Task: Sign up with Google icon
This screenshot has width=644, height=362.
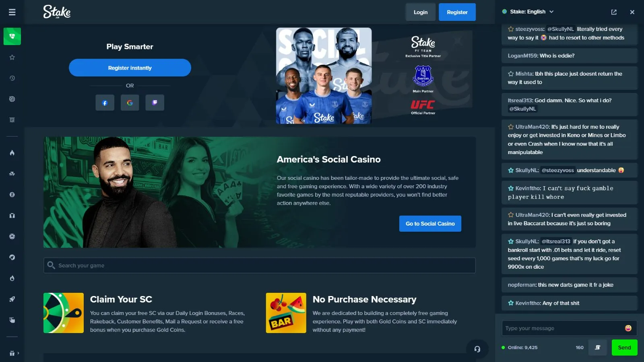Action: point(130,103)
